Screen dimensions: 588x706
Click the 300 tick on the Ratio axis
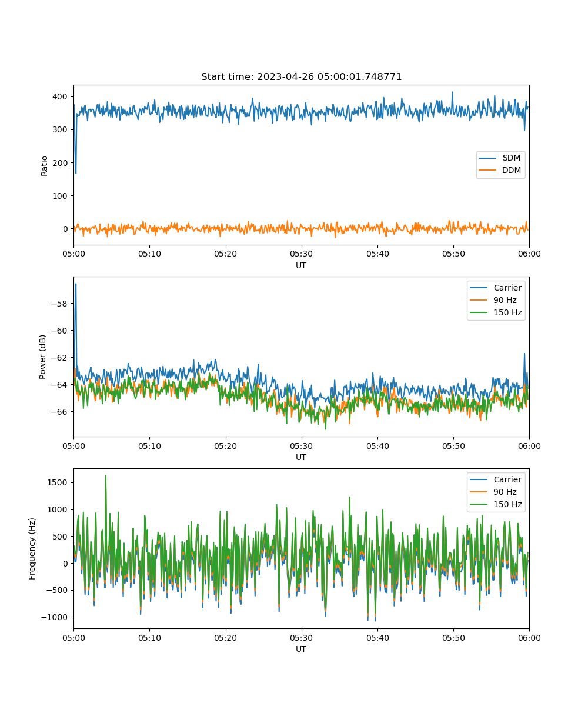pos(61,129)
